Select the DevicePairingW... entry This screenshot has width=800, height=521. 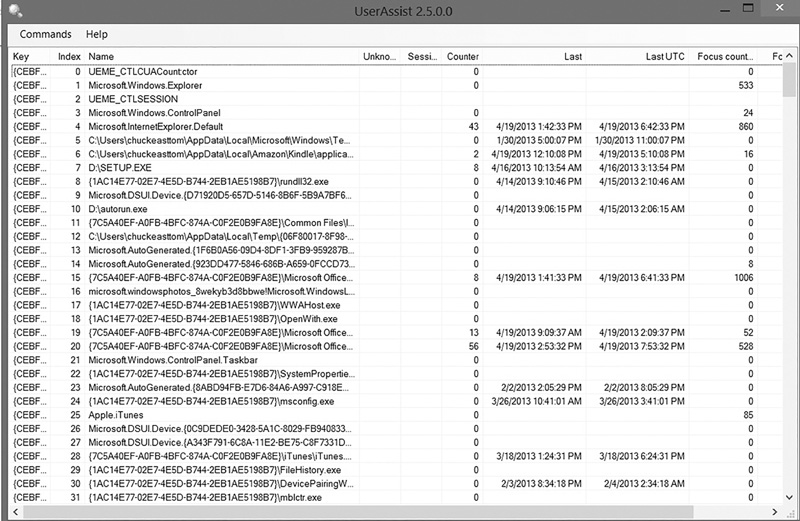396,484
